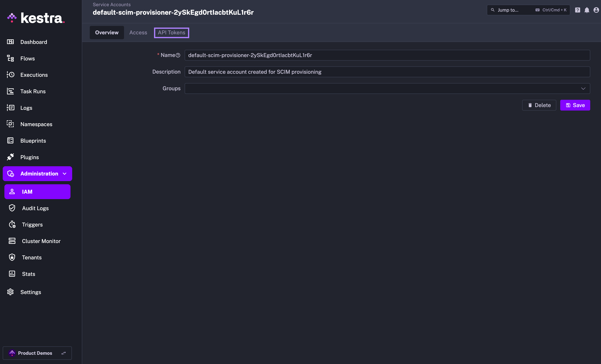601x364 pixels.
Task: Switch to the API Tokens tab
Action: click(171, 33)
